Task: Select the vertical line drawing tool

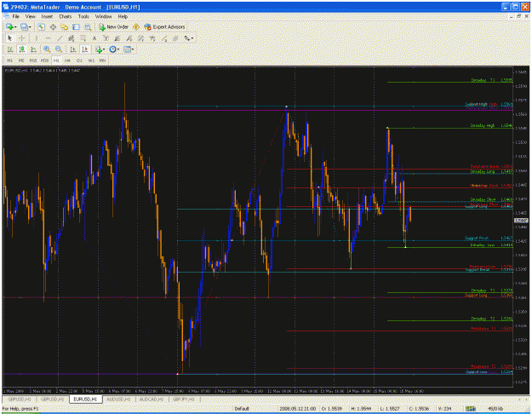Action: tap(37, 38)
